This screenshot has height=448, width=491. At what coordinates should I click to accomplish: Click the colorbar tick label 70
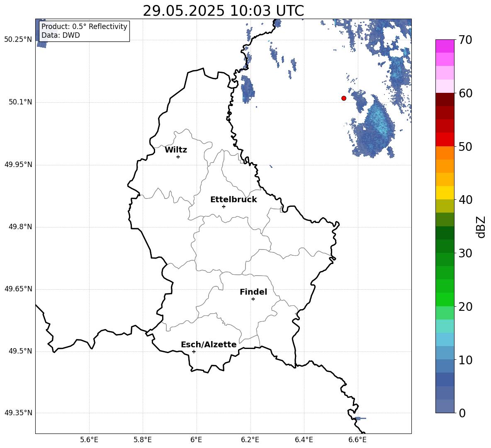(465, 40)
